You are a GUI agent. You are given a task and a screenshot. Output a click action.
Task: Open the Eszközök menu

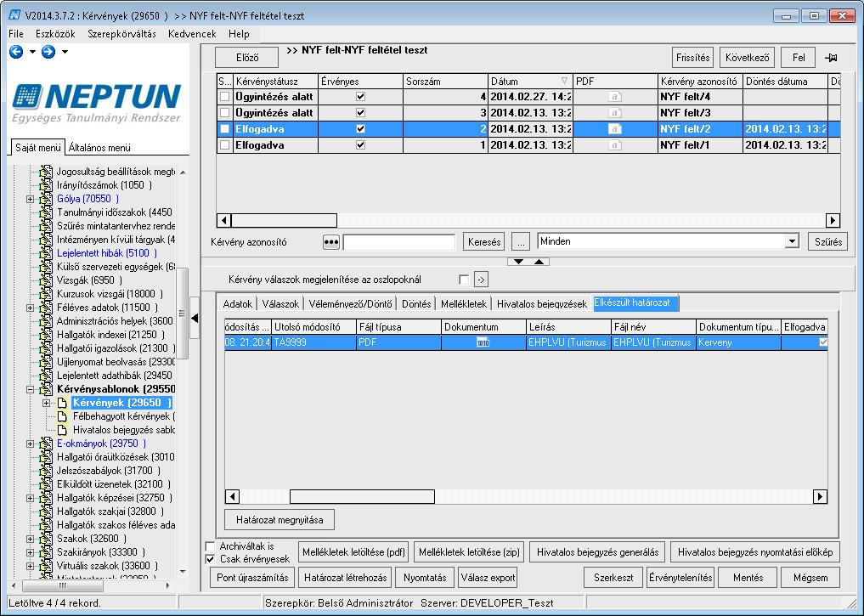[55, 34]
